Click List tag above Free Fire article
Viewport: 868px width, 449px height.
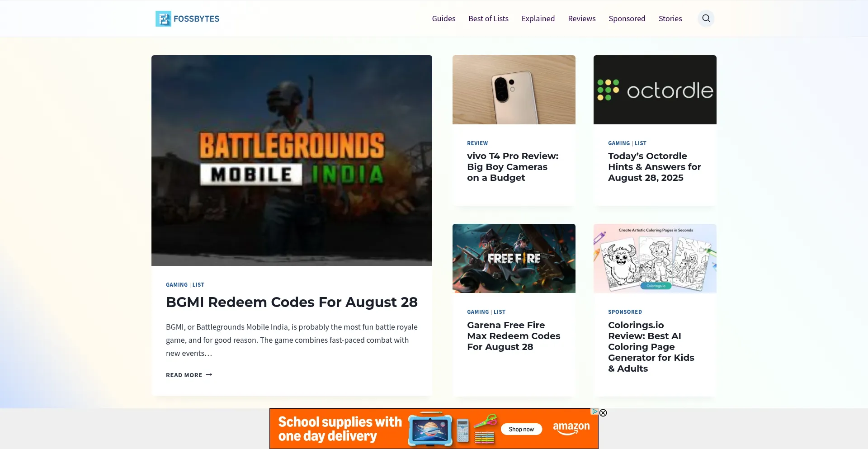click(x=500, y=312)
